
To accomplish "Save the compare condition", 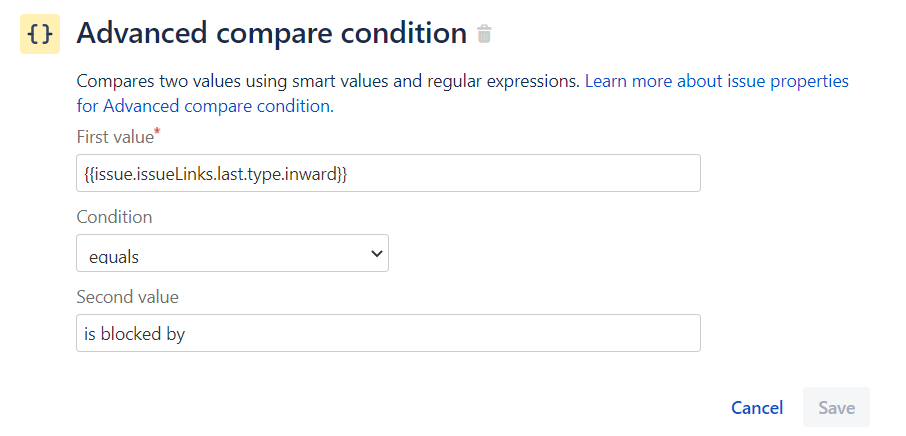I will (836, 407).
